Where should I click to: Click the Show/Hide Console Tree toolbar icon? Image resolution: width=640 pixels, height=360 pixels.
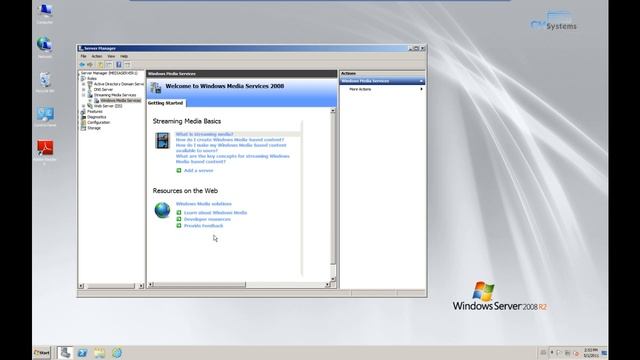109,64
